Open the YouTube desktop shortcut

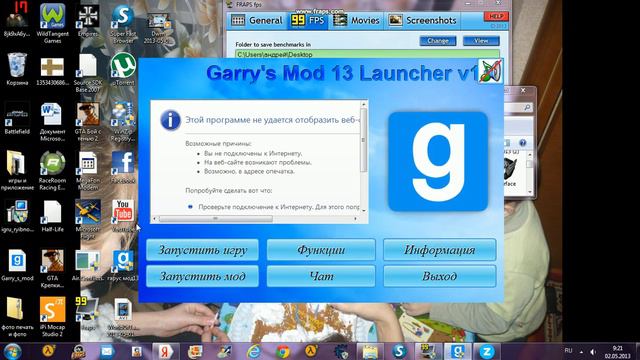(x=123, y=216)
